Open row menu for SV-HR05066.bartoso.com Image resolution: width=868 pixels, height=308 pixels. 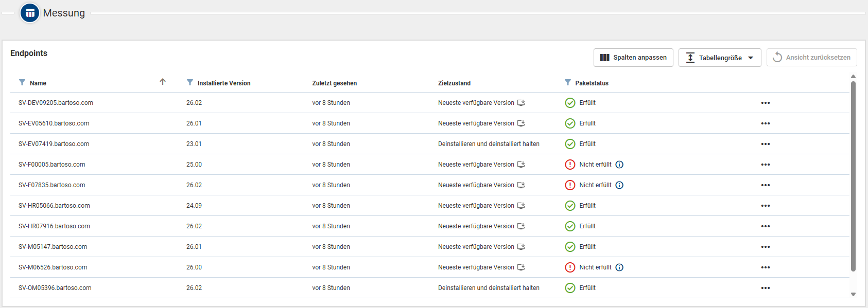(766, 206)
